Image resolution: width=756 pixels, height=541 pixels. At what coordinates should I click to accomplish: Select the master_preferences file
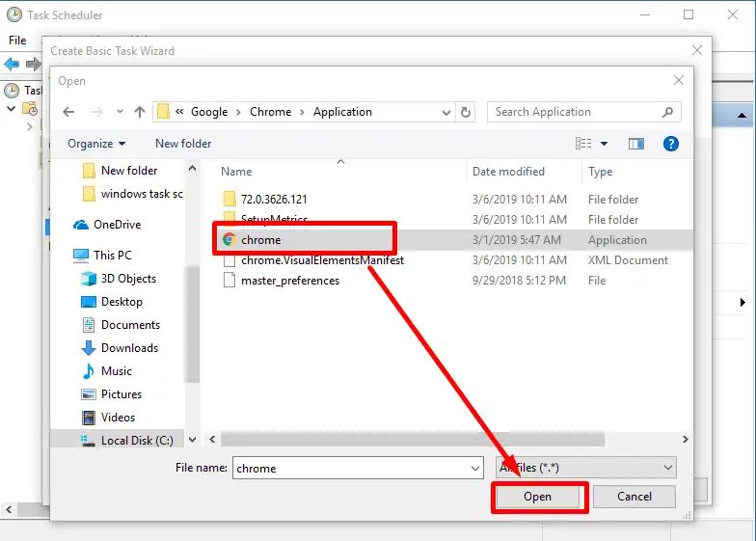282,281
